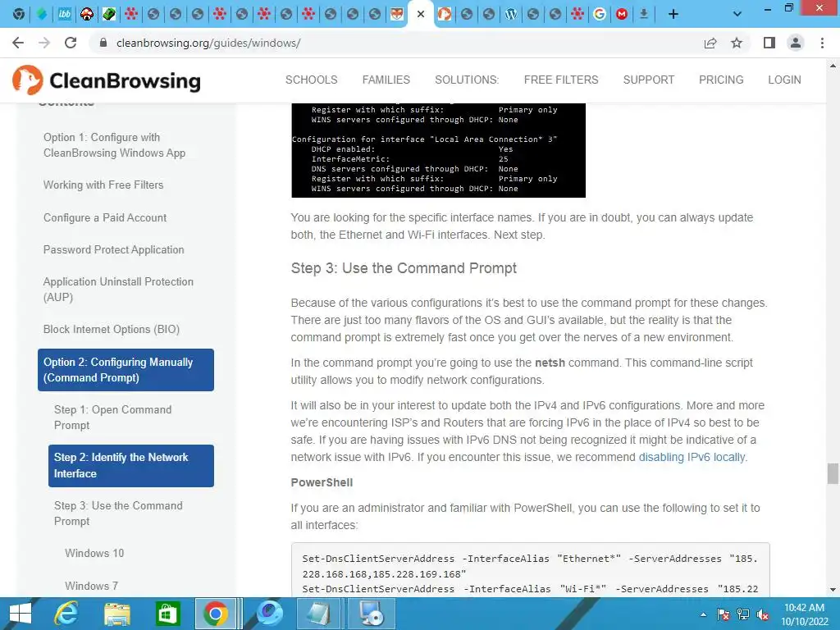Open the SUPPORT menu item

click(x=648, y=80)
